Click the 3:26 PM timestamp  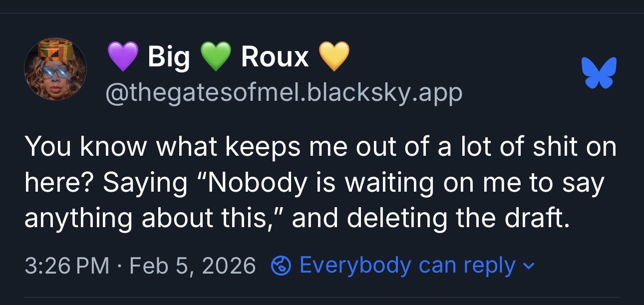(x=66, y=266)
